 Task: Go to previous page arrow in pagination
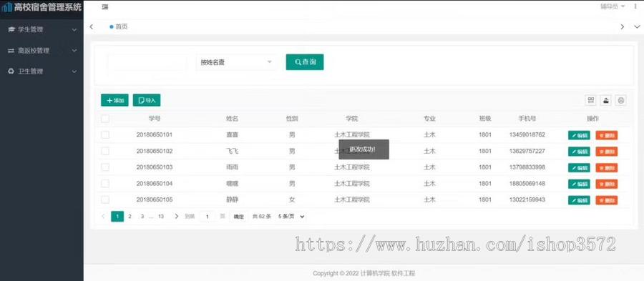coord(103,216)
